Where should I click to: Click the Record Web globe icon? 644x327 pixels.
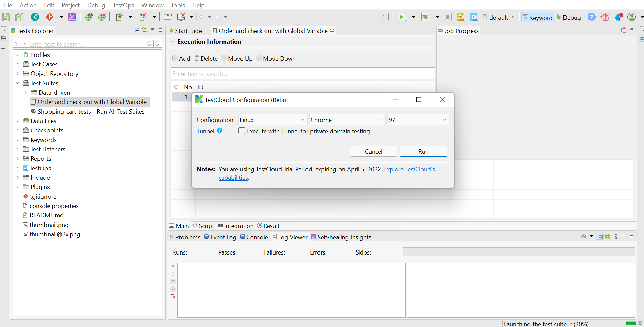pos(102,17)
